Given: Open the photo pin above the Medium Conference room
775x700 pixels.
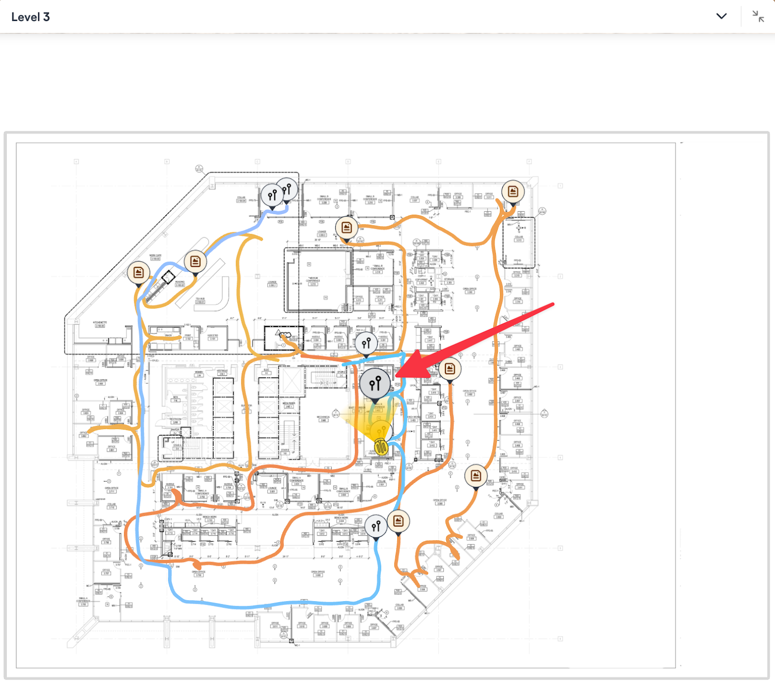Looking at the screenshot, I should coord(347,228).
